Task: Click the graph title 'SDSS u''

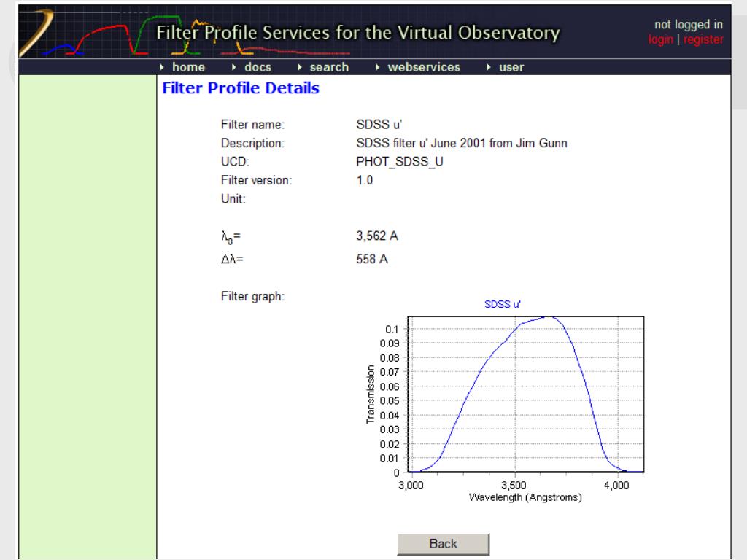Action: click(502, 304)
